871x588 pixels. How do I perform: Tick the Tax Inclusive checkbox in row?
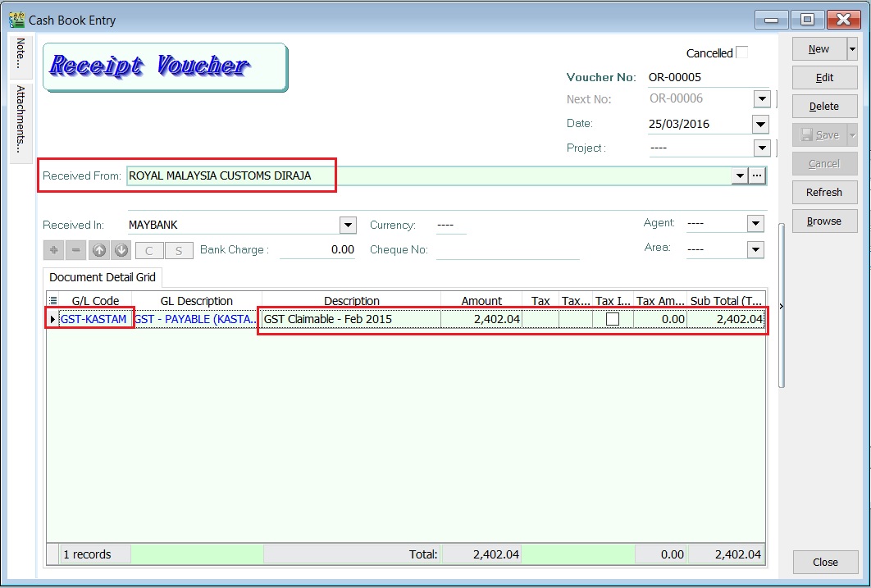tap(613, 319)
